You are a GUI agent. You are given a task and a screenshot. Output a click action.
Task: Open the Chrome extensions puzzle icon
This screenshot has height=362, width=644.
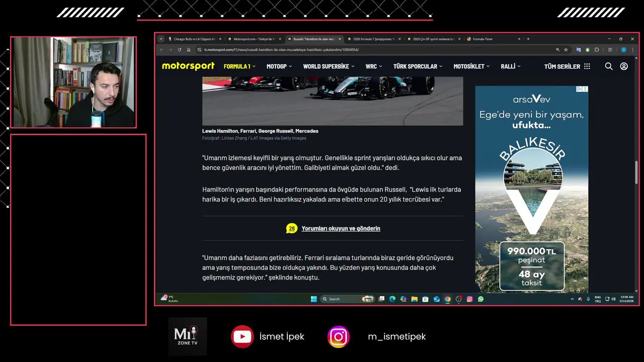tap(597, 50)
